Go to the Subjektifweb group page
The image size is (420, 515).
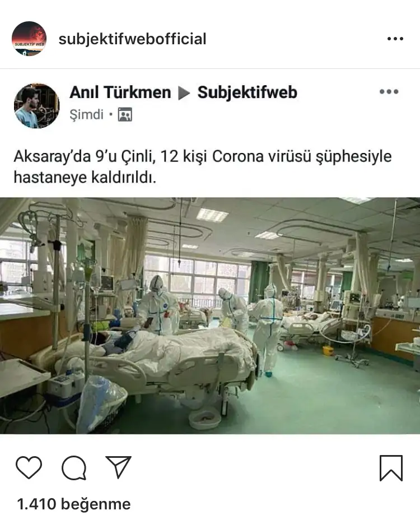[x=248, y=92]
